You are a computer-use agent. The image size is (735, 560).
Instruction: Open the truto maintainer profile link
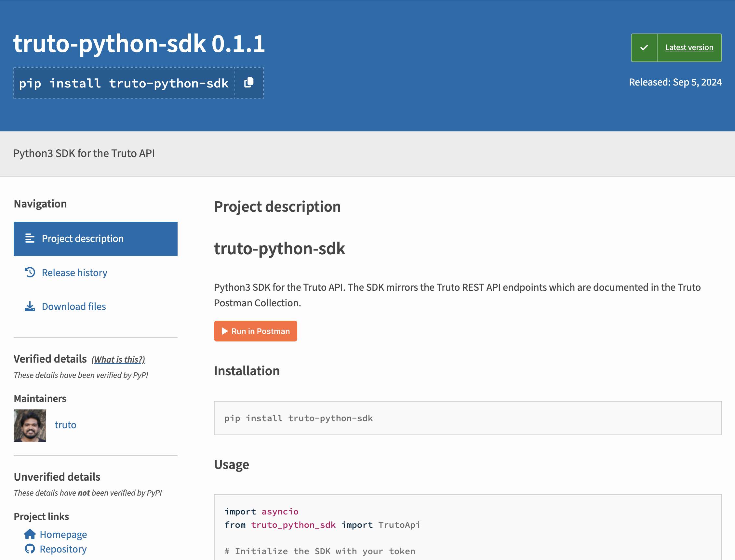point(65,425)
